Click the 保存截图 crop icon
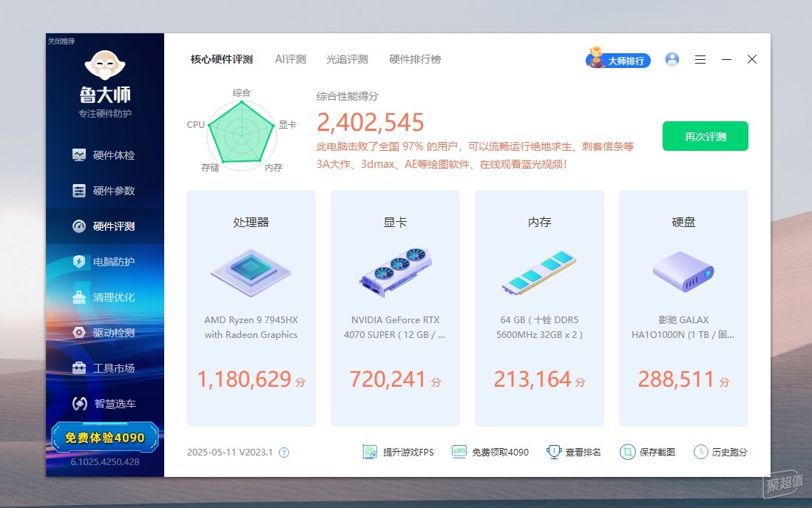 pos(627,452)
